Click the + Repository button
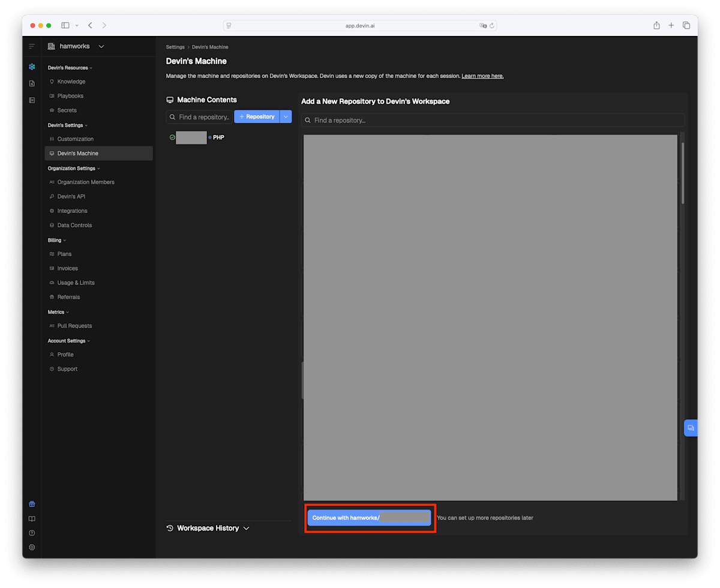Screen dimensions: 720x588 click(257, 116)
